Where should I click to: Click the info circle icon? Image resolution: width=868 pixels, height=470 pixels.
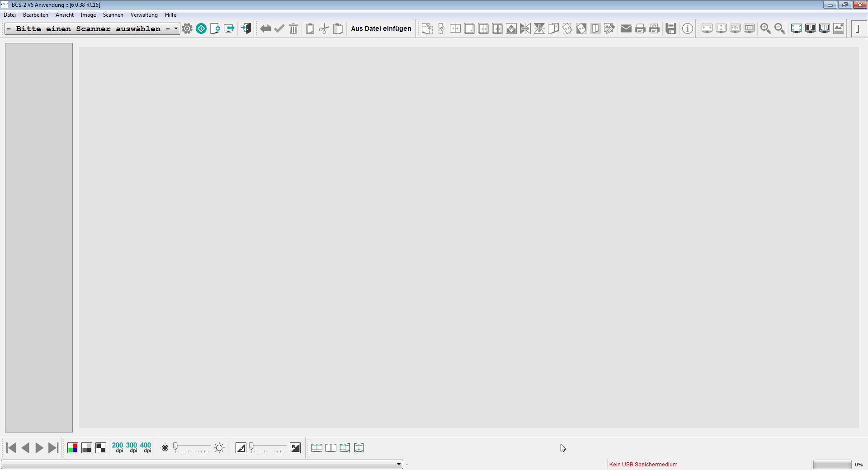coord(688,28)
